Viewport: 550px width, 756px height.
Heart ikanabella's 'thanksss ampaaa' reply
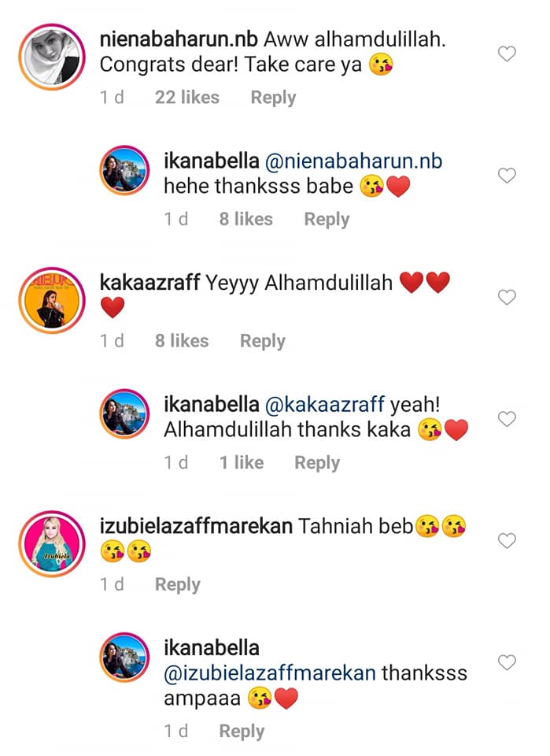(x=507, y=662)
